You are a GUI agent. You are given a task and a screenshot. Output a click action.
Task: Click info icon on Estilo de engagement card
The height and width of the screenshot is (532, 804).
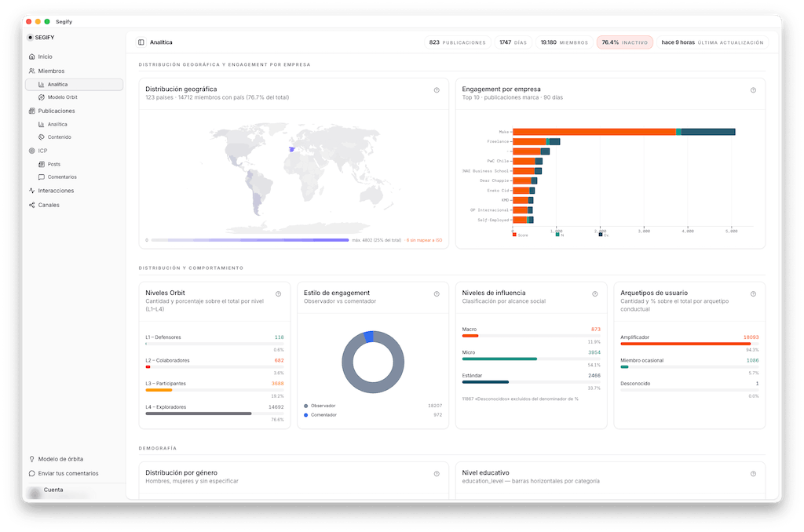[437, 294]
